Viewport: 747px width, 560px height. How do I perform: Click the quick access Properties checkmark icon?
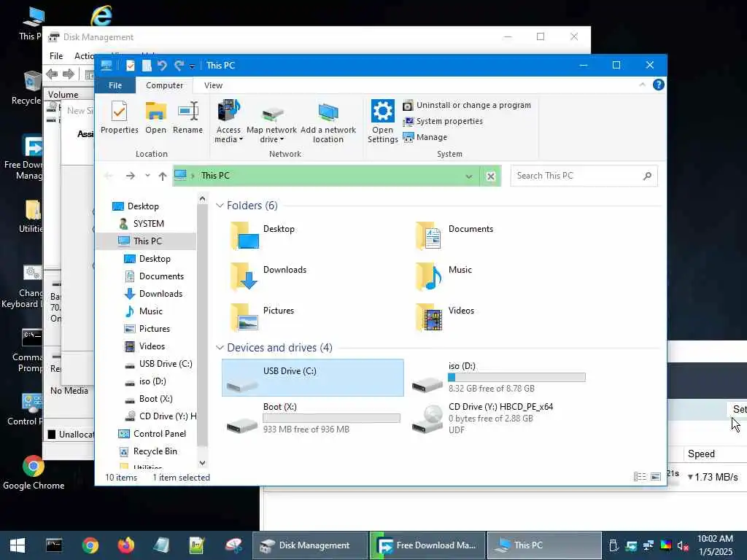pos(130,66)
